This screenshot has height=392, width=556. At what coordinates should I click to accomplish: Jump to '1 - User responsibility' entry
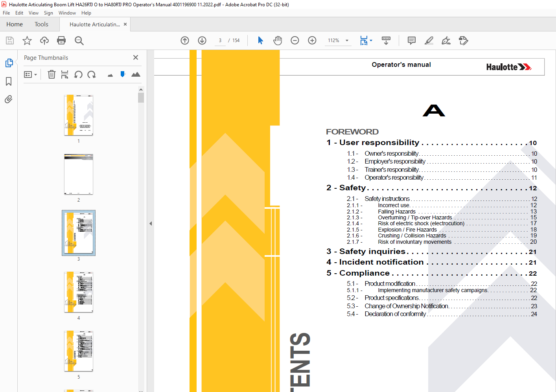(x=431, y=143)
